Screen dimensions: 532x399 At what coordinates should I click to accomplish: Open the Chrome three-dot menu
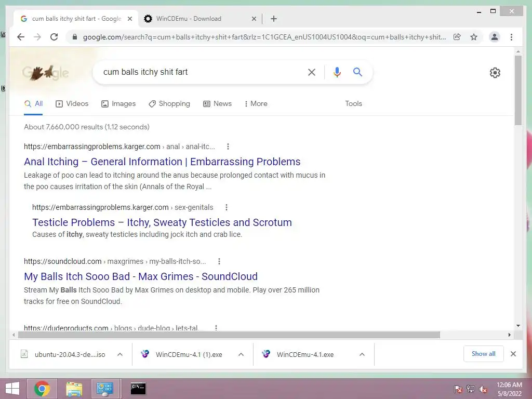coord(511,37)
